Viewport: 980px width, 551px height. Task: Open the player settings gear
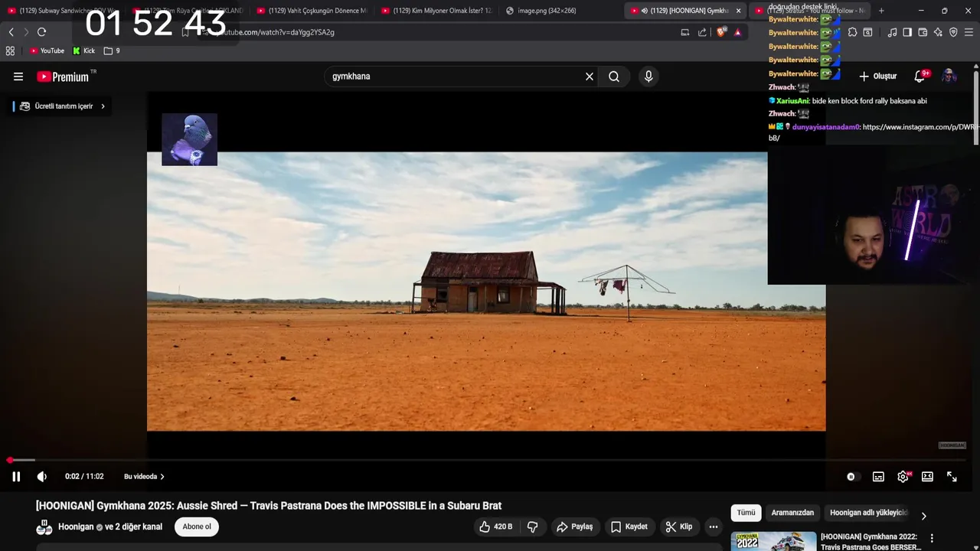pyautogui.click(x=903, y=477)
